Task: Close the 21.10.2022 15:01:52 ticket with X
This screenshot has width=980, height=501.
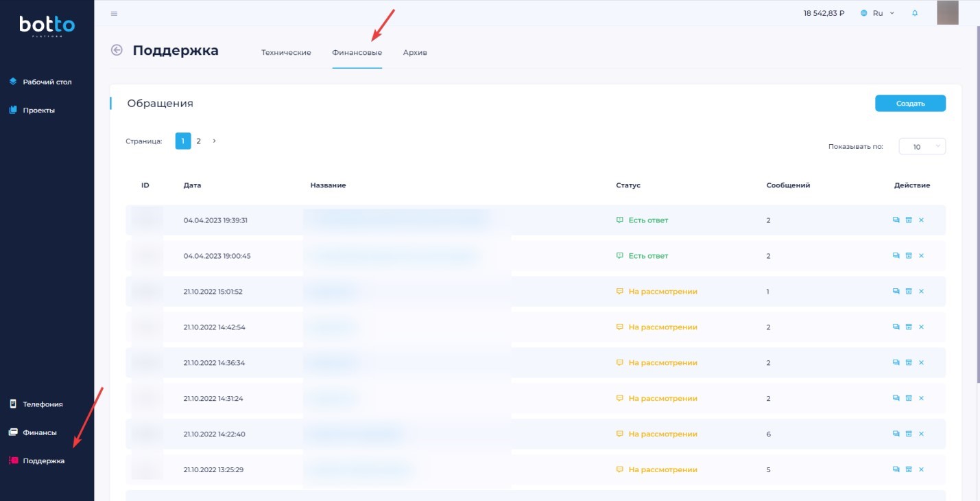Action: pyautogui.click(x=921, y=292)
